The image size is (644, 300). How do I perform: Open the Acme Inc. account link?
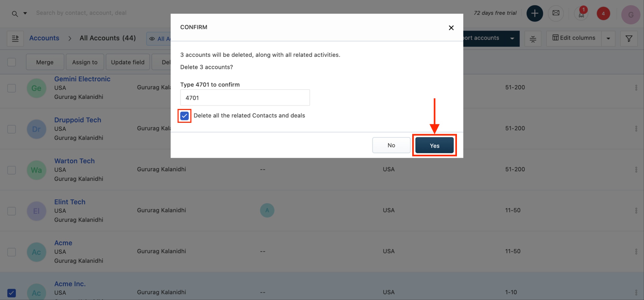click(x=70, y=284)
